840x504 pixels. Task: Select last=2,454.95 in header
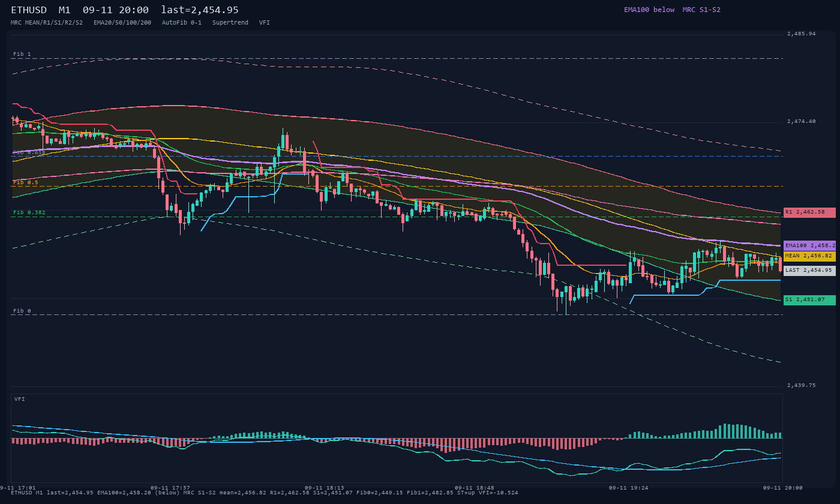pos(200,10)
